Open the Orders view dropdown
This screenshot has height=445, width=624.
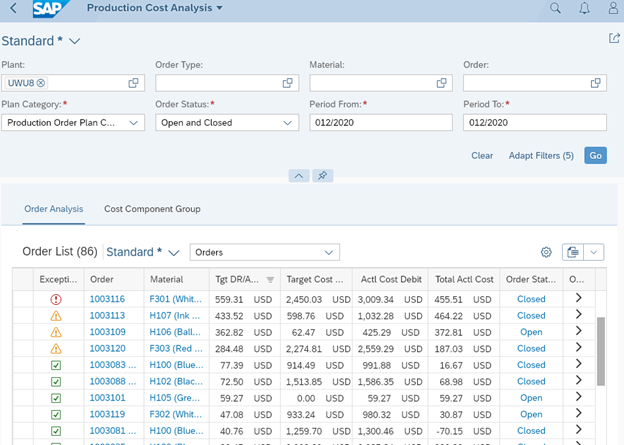(328, 252)
